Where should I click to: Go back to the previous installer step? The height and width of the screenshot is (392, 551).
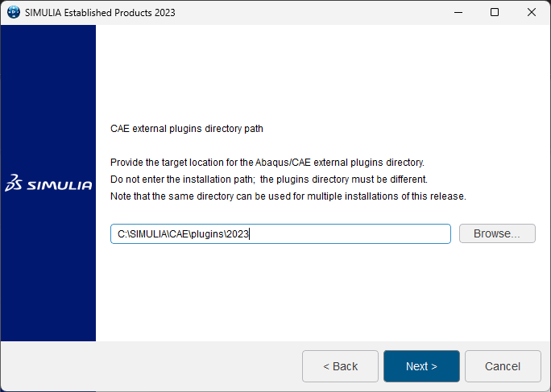[x=340, y=366]
